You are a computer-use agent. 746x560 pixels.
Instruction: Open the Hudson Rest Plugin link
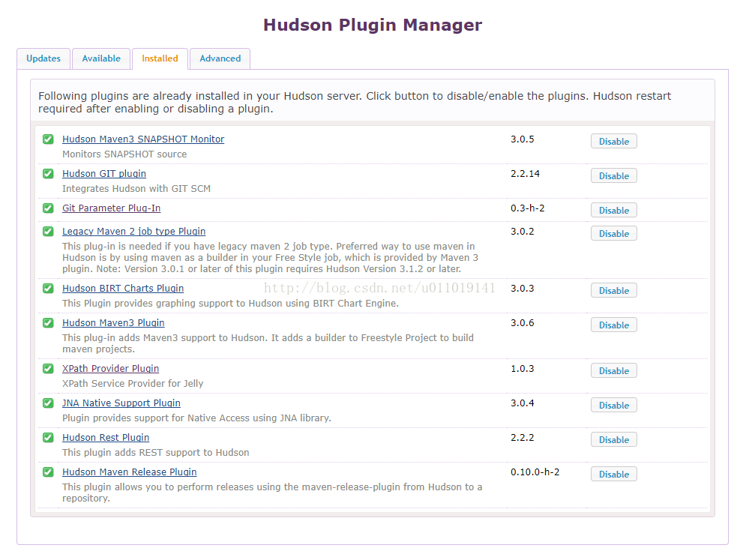(106, 437)
